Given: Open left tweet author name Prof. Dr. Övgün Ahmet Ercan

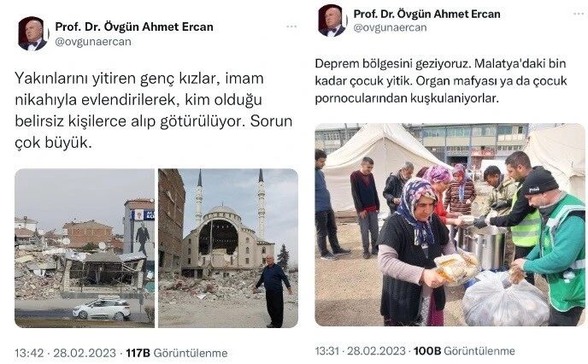Looking at the screenshot, I should pos(134,27).
